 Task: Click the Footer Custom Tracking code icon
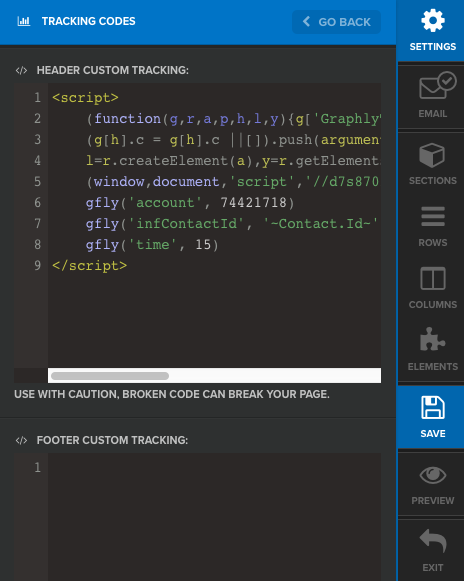[21, 440]
